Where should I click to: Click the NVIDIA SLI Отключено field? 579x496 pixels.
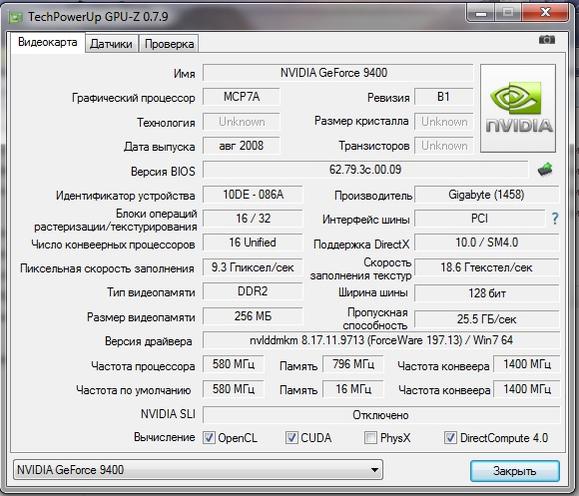coord(381,415)
